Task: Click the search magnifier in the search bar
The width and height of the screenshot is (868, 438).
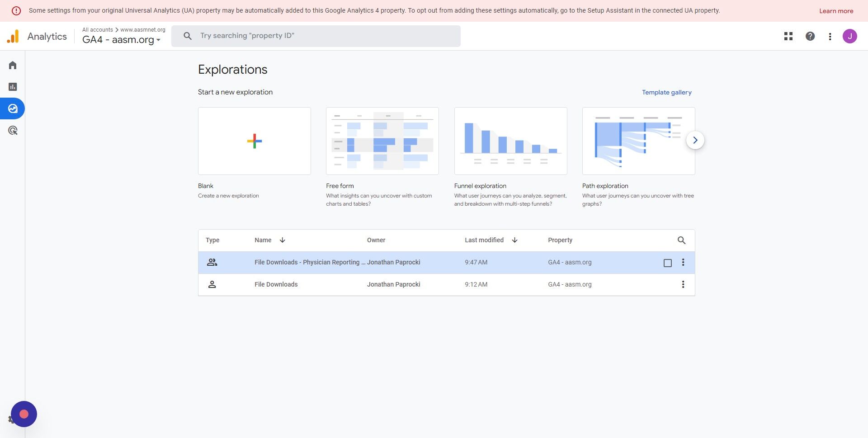Action: [188, 36]
